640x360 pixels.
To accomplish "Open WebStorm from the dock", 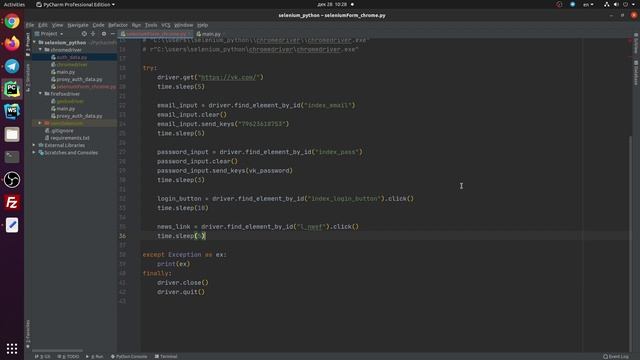I will pyautogui.click(x=12, y=111).
